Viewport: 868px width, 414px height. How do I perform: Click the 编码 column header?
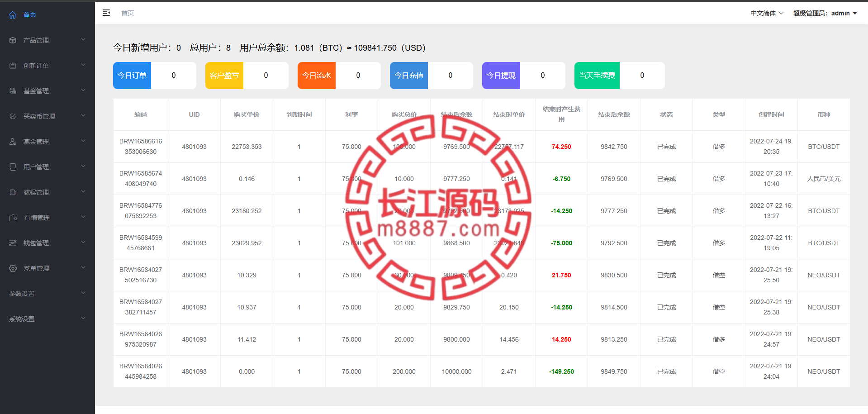tap(141, 114)
